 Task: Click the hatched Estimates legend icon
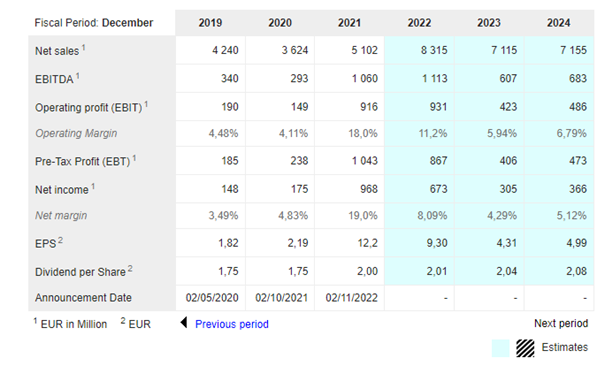(525, 348)
